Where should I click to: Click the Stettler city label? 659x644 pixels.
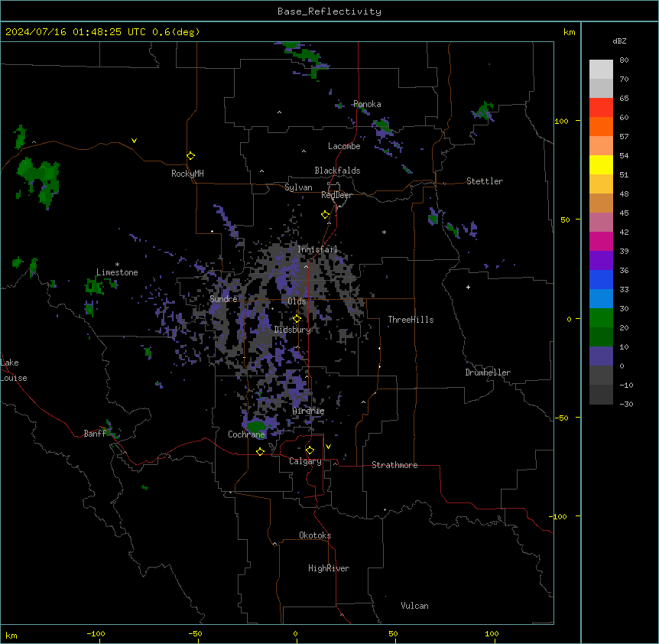pyautogui.click(x=485, y=181)
